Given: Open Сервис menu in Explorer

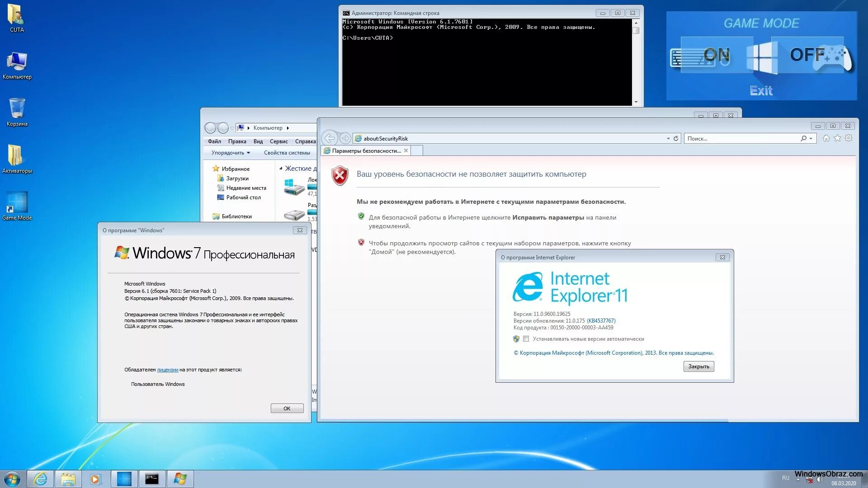Looking at the screenshot, I should coord(279,141).
